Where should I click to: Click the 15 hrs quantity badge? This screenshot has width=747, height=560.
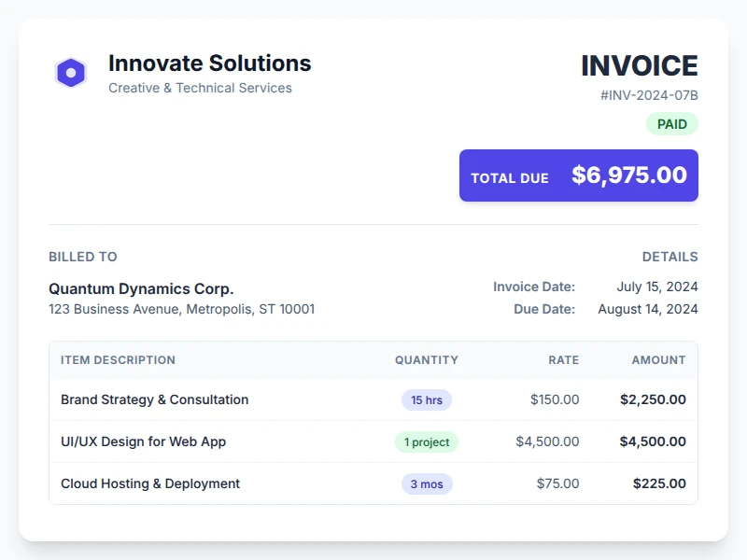coord(427,399)
